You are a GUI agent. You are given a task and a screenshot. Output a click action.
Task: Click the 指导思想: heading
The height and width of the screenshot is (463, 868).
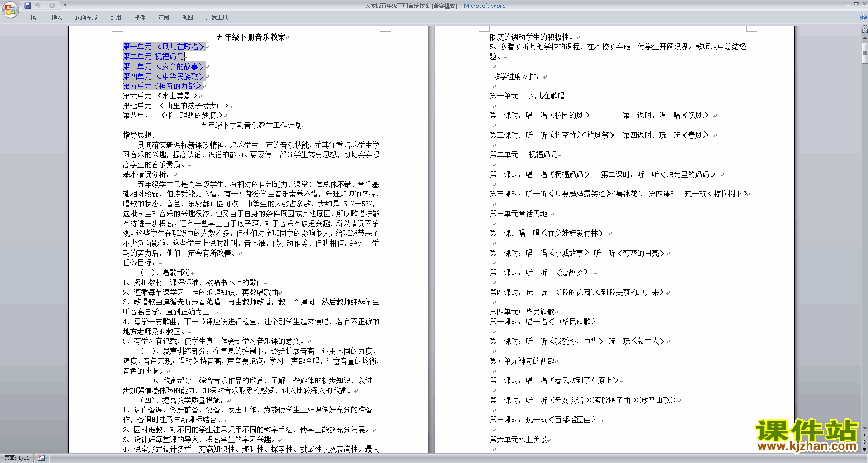[139, 135]
